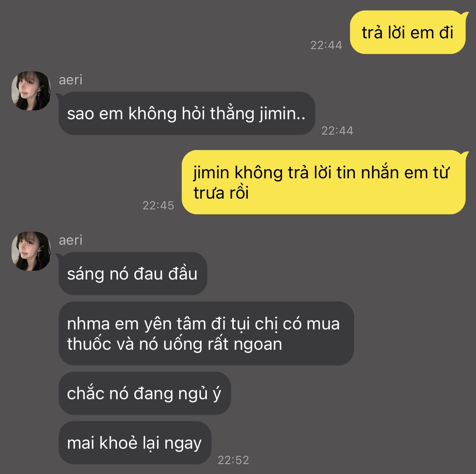Click the aeri name above 'sáng nó đau đầu'
Viewport: 476px width, 474px height.
pos(71,240)
